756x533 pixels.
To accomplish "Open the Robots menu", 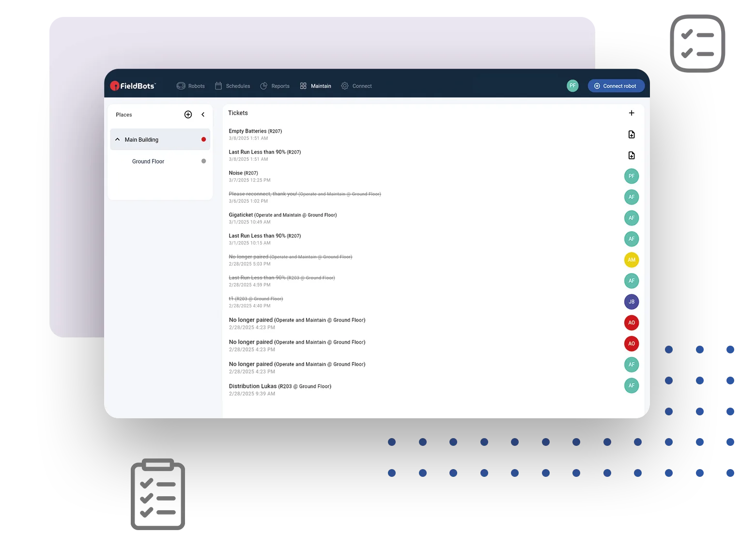I will click(x=191, y=86).
